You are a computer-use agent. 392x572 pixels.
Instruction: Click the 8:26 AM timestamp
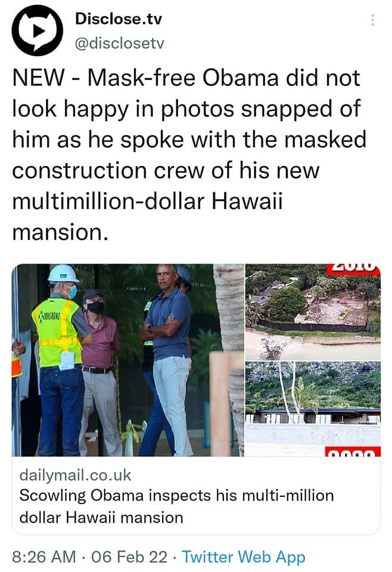(43, 557)
